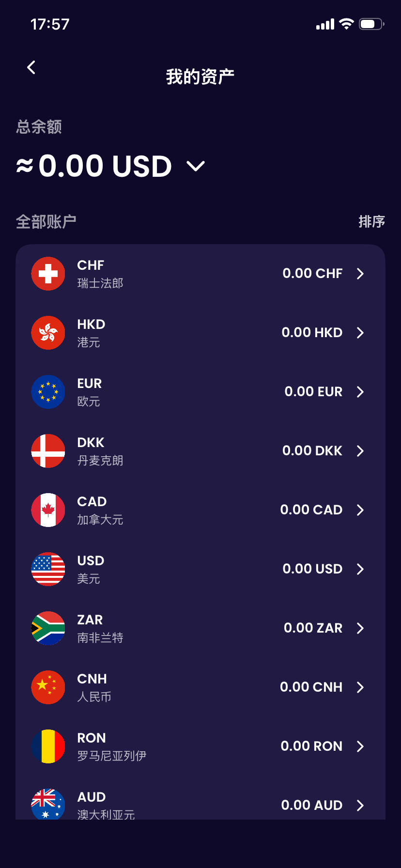Tap the US flag USD icon
The height and width of the screenshot is (868, 401).
tap(48, 569)
